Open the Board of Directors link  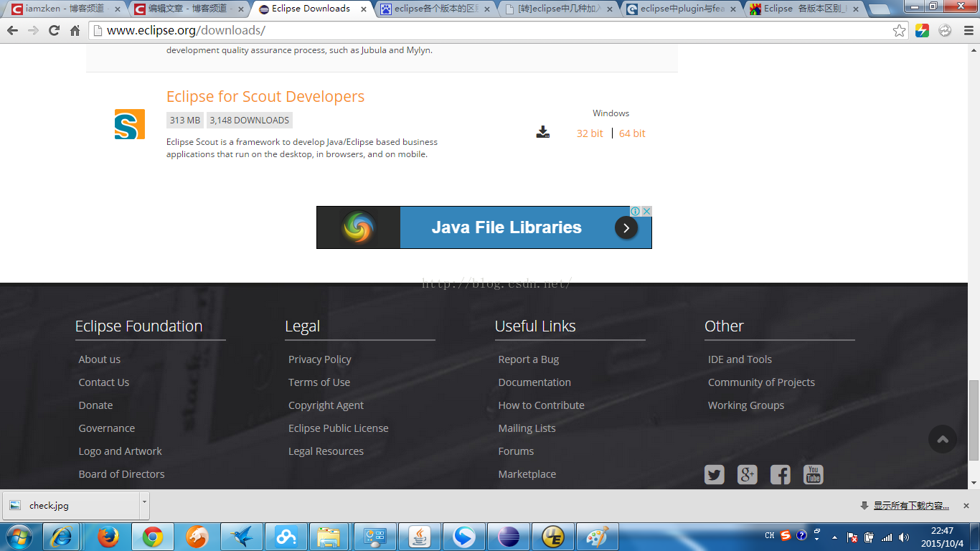pyautogui.click(x=122, y=474)
